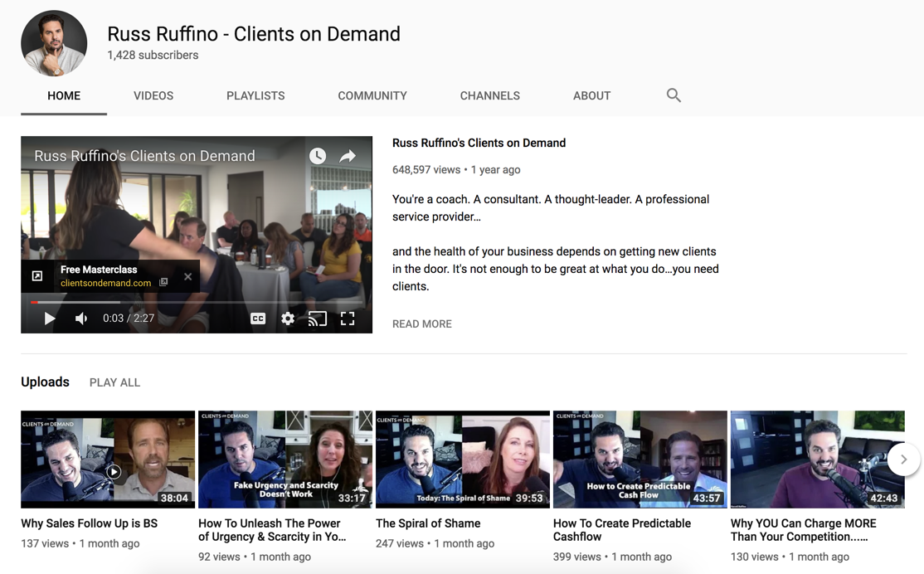Click Play All for uploads
Image resolution: width=924 pixels, height=574 pixels.
coord(115,382)
